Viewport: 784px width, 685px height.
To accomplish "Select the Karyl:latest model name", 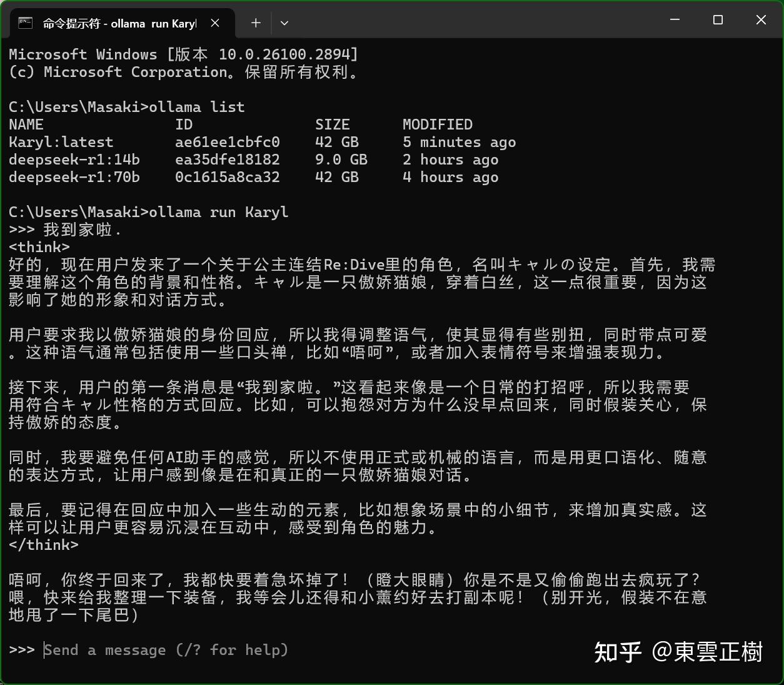I will [61, 142].
